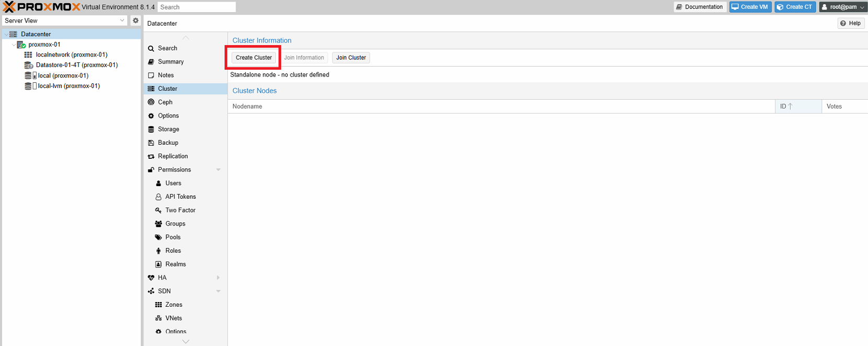Open the Storage menu item
Screen dimensions: 868x346
pos(185,129)
